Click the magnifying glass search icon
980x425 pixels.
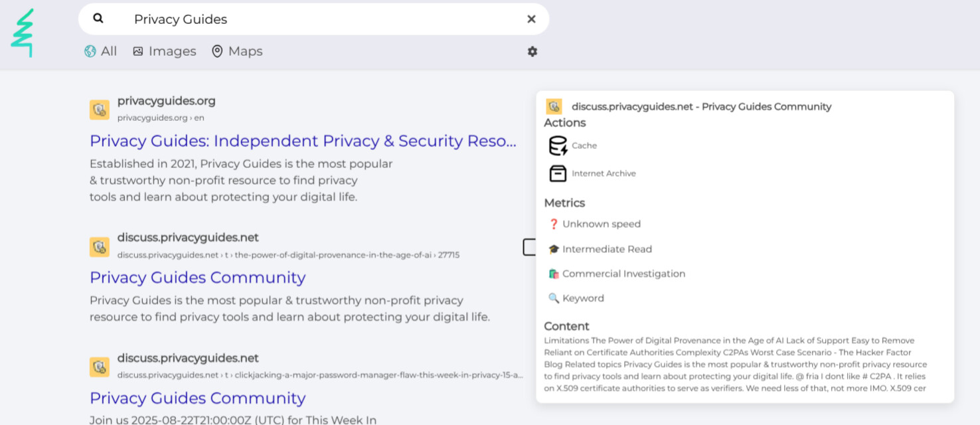tap(98, 19)
